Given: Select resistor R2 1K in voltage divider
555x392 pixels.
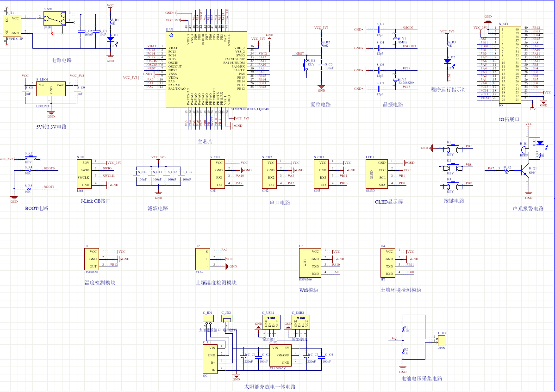Looking at the screenshot, I should 403,351.
